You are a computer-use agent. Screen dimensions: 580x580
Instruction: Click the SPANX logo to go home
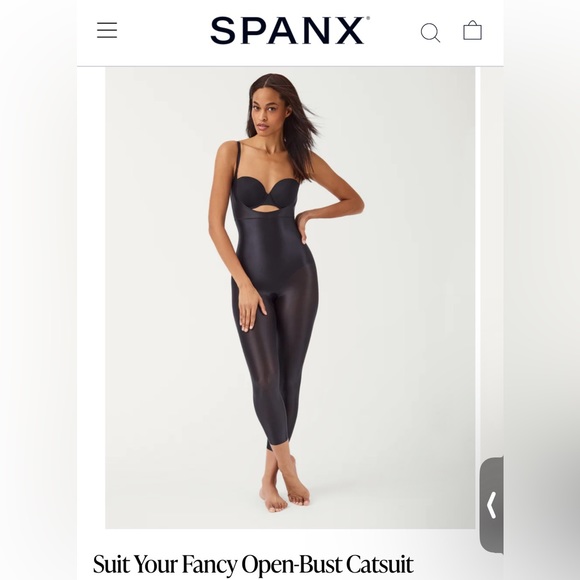[x=290, y=30]
